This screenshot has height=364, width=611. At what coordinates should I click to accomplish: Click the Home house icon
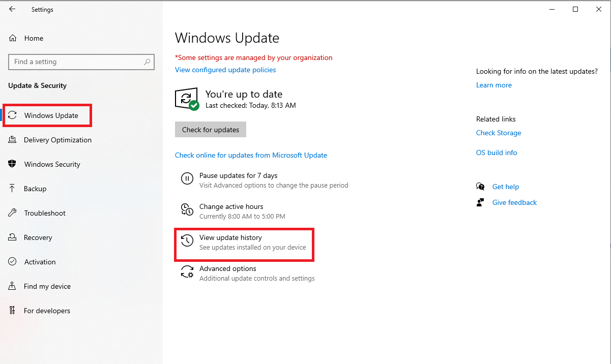click(13, 38)
